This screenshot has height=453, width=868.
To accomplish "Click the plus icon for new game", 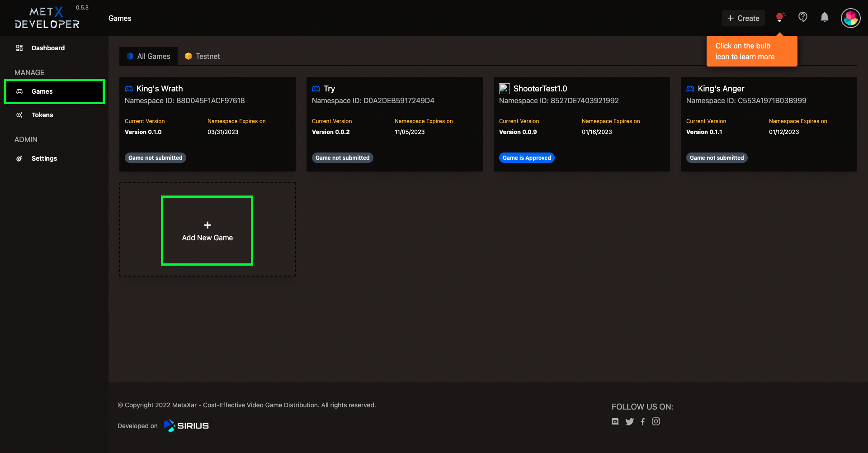I will (208, 225).
